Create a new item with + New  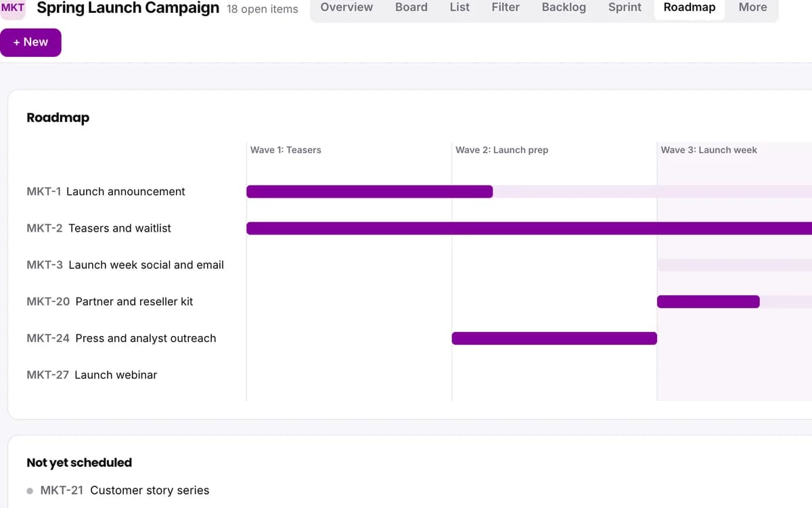[x=30, y=42]
